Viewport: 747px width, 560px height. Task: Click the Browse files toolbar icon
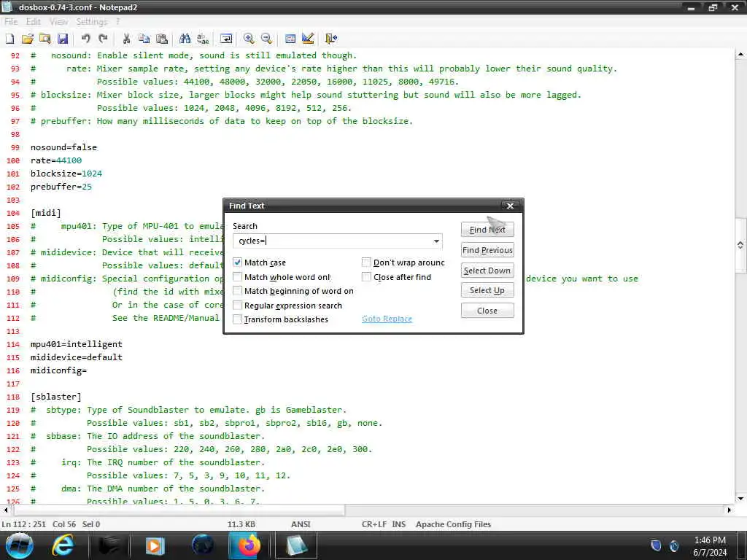tap(45, 39)
